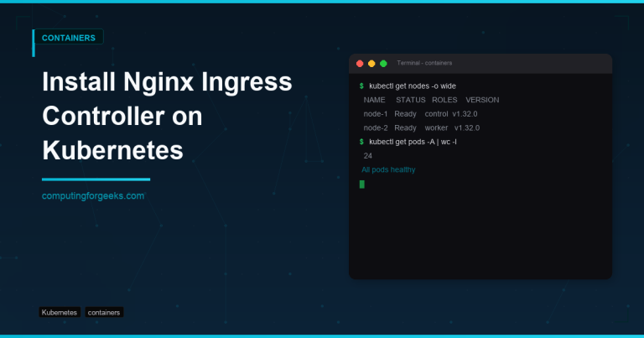
Task: Click the VERSION column header
Action: point(482,100)
